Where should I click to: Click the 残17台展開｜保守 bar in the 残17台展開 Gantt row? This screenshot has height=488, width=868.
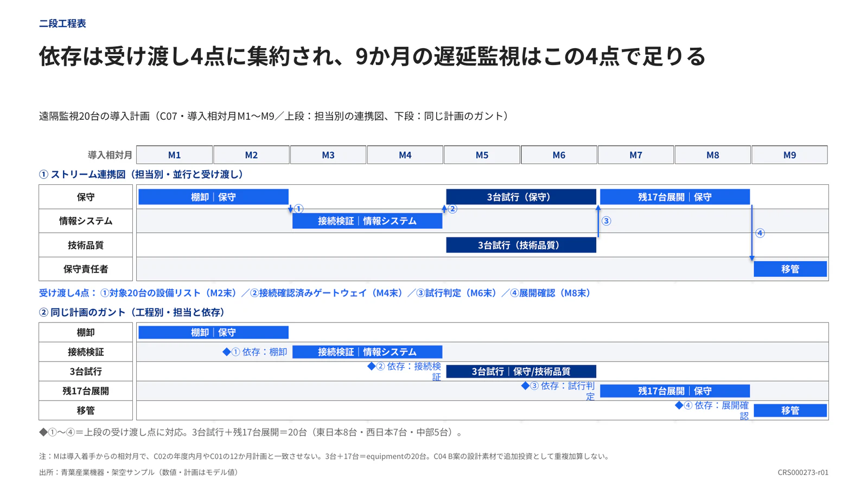(675, 391)
